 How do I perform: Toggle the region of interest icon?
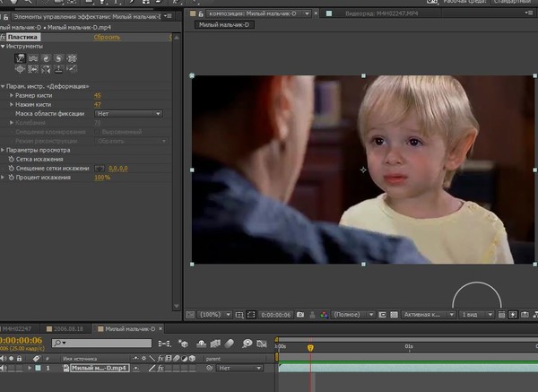pos(382,315)
